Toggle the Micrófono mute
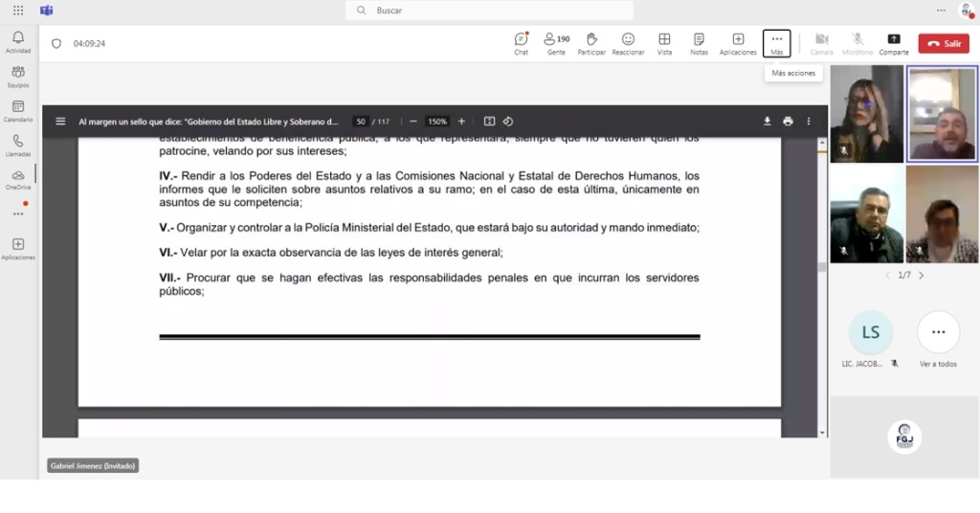Screen dimensions: 980x513 click(x=857, y=44)
